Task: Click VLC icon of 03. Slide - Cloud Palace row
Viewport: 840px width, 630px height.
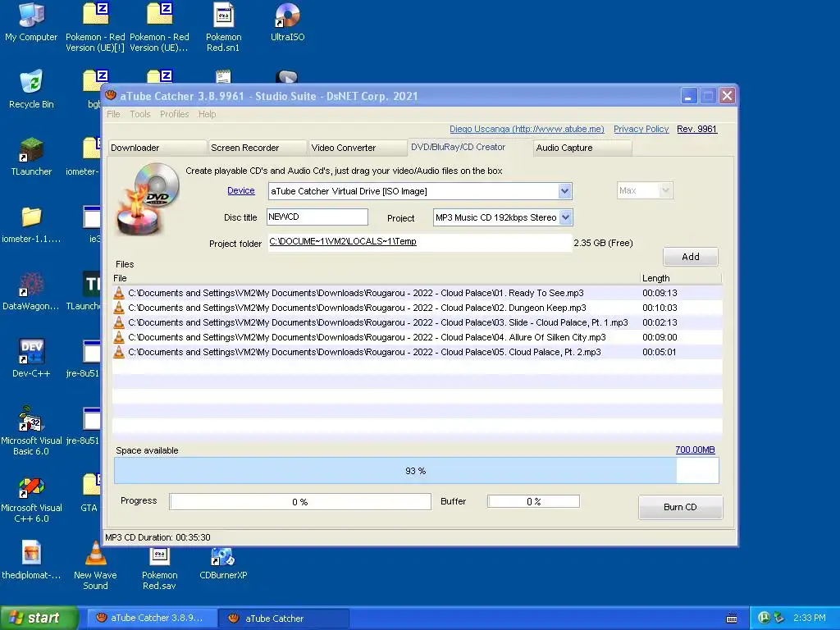Action: (119, 322)
